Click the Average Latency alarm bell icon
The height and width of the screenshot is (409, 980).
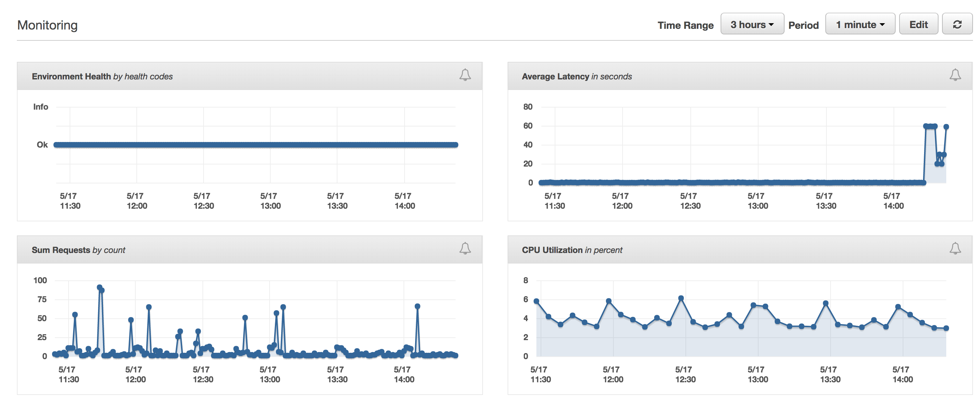click(x=955, y=75)
